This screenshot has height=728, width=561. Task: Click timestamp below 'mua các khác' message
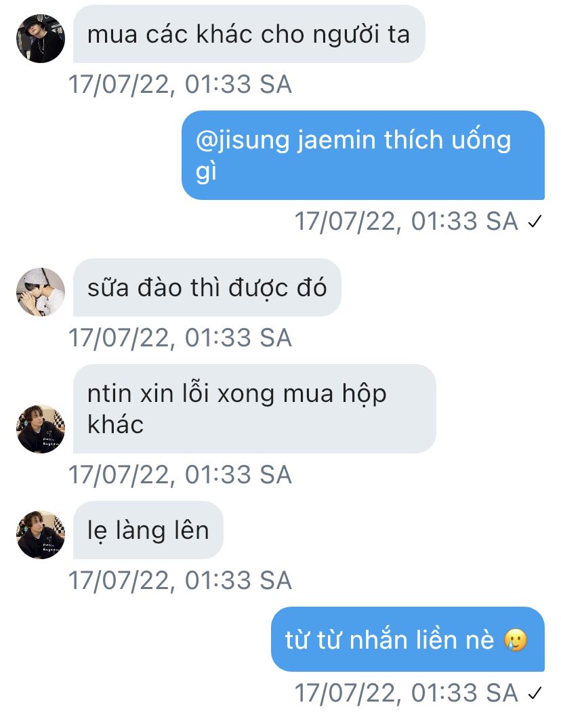pos(180,85)
